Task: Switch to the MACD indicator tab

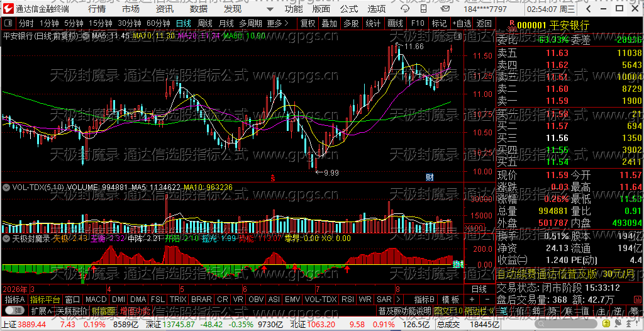Action: 96,299
